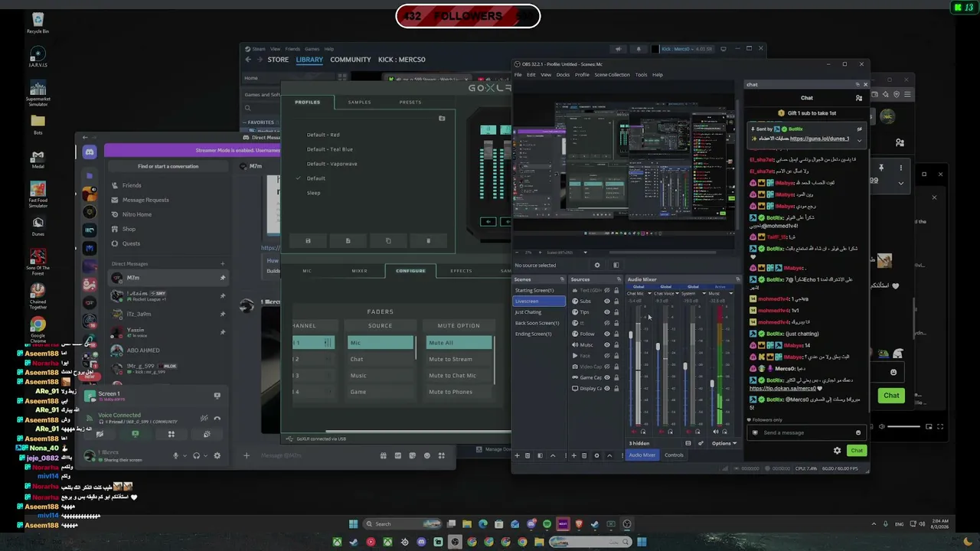Toggle visibility of Tips source
Viewport: 980px width, 551px height.
607,312
